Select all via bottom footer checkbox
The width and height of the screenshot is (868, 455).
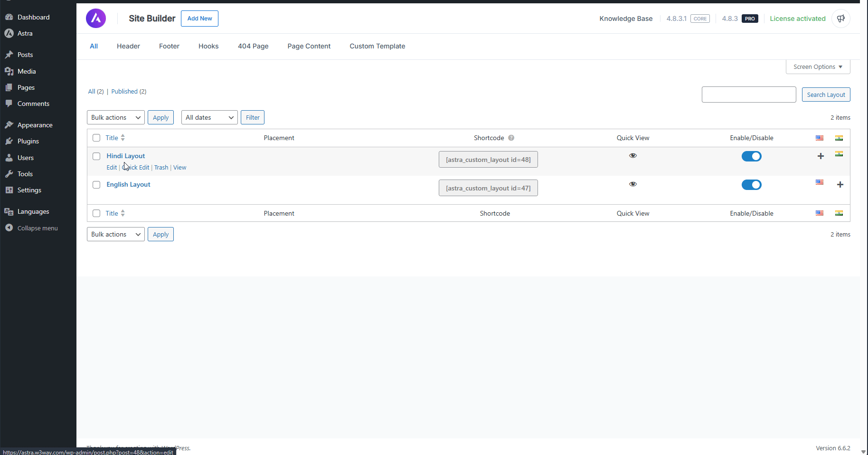click(96, 213)
